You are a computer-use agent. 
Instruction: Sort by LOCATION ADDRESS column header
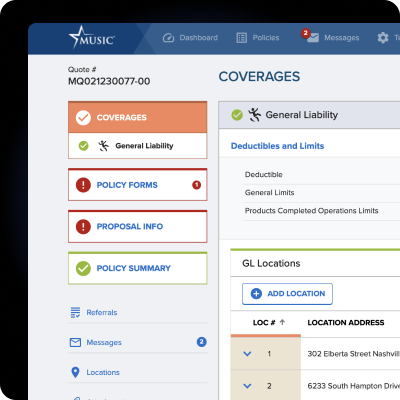[x=346, y=322]
